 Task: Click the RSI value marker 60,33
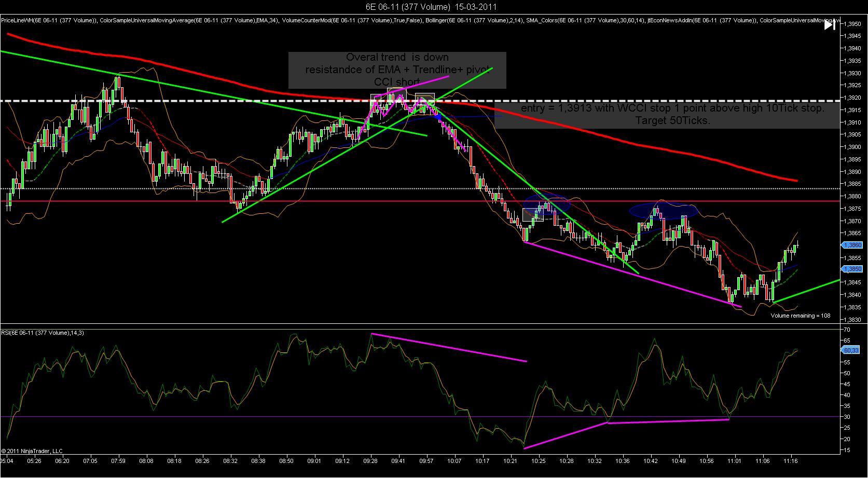click(x=851, y=350)
